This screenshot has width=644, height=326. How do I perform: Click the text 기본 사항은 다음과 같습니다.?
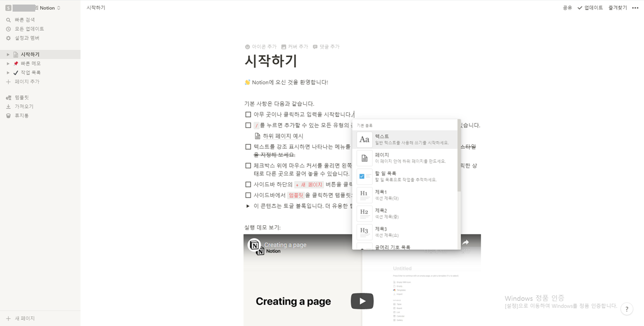[279, 103]
